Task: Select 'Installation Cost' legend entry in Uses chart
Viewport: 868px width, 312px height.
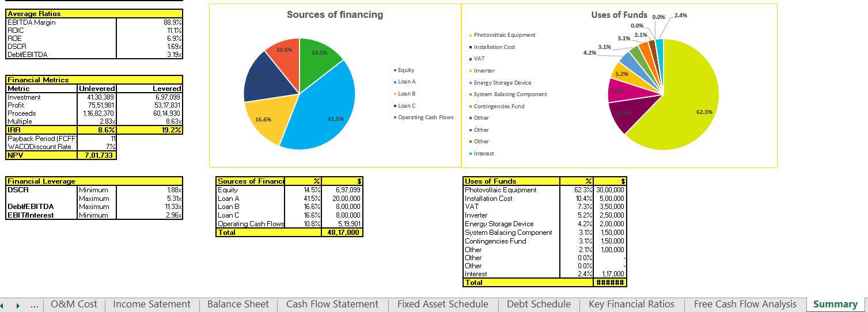Action: click(492, 47)
